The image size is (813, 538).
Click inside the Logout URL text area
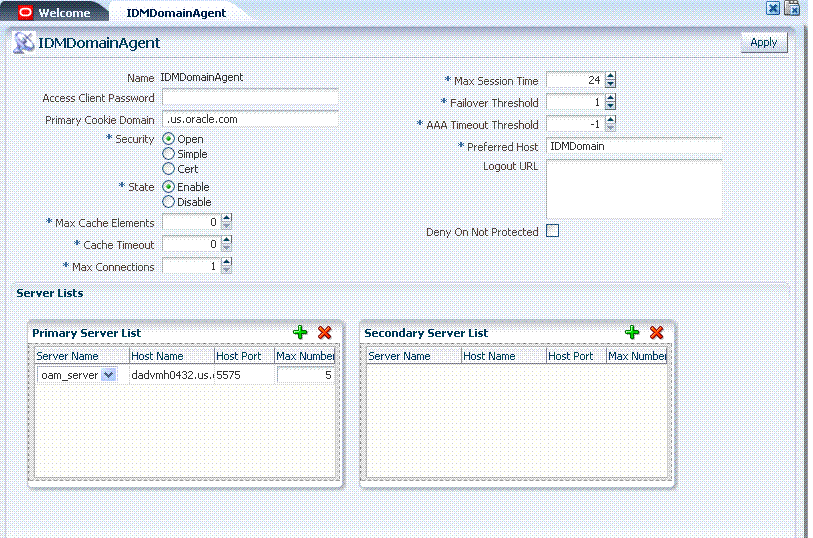click(x=634, y=189)
